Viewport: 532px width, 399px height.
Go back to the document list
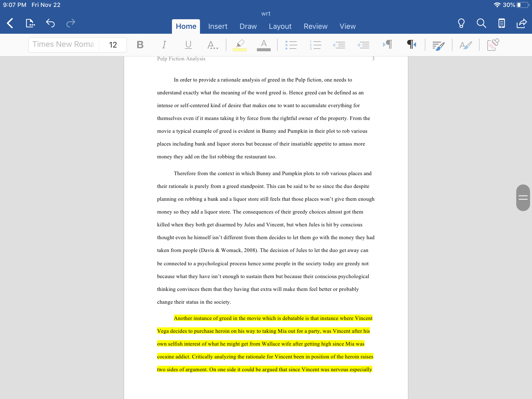pos(10,23)
